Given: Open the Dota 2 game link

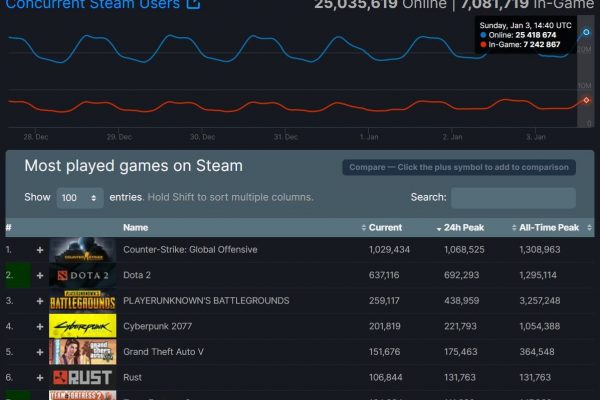Looking at the screenshot, I should coord(137,275).
